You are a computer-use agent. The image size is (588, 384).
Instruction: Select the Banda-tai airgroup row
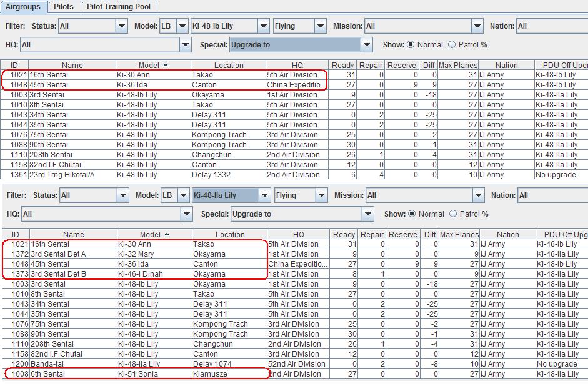[x=294, y=364]
